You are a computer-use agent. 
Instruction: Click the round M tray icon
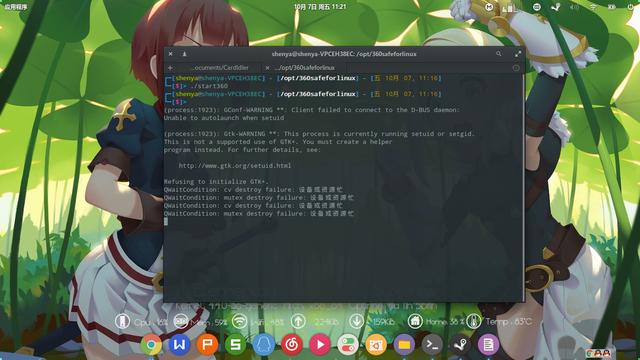point(489,7)
